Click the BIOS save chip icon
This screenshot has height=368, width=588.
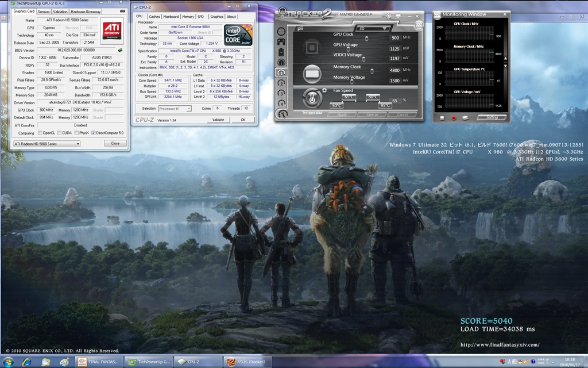click(120, 50)
